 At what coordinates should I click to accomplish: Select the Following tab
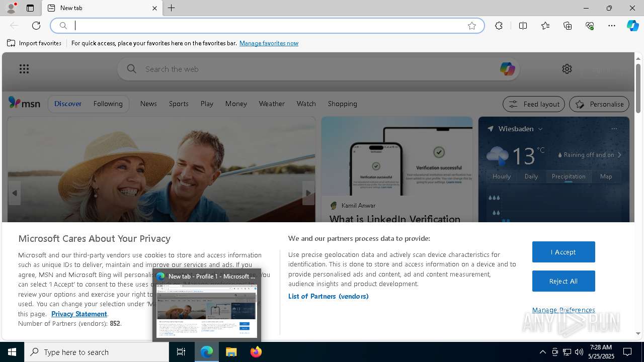pyautogui.click(x=108, y=104)
